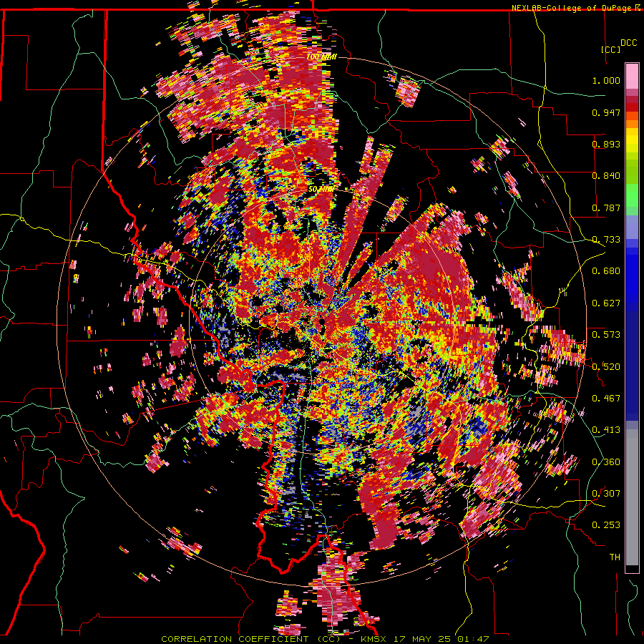Viewport: 644px width, 644px height.
Task: Click the TH threshold label on the legend
Action: [615, 557]
